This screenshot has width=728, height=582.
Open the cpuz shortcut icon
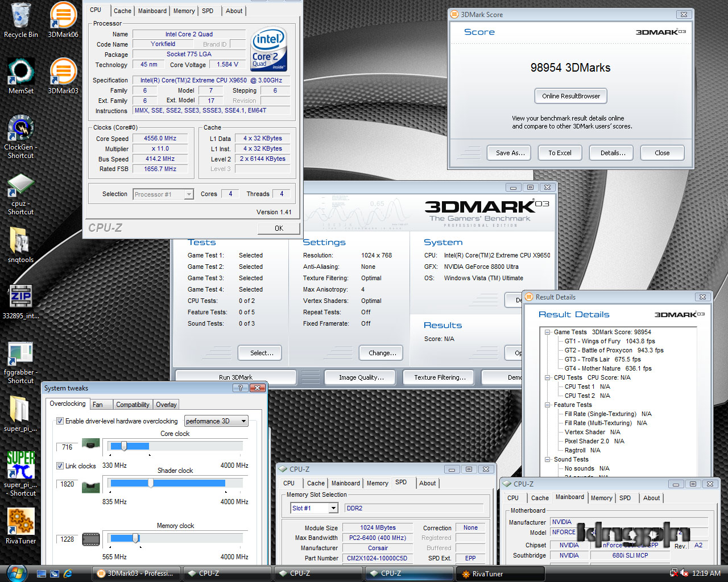(20, 193)
